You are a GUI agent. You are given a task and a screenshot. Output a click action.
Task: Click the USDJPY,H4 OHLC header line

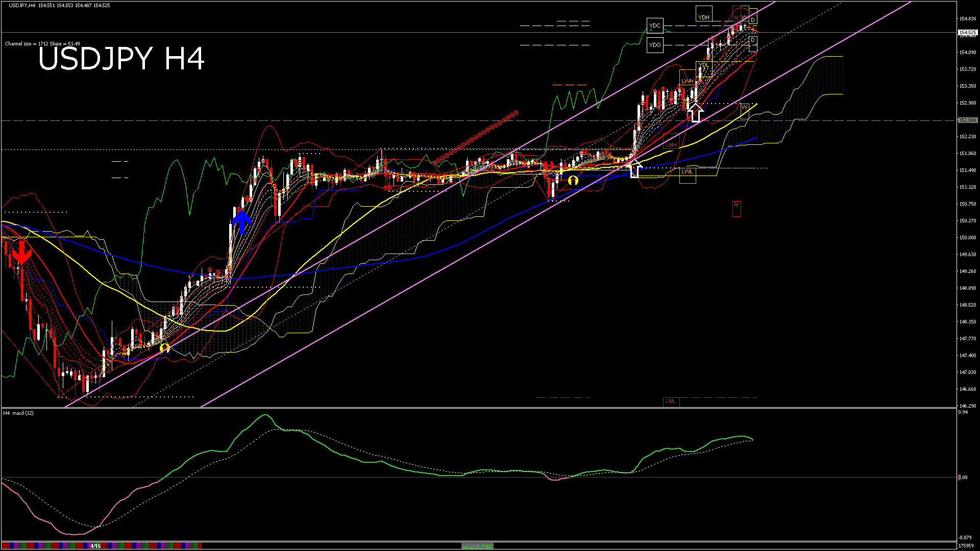[59, 5]
